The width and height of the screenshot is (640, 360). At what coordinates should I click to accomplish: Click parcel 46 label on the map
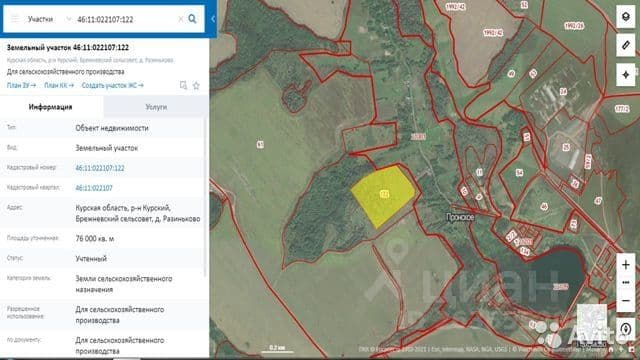tap(544, 207)
